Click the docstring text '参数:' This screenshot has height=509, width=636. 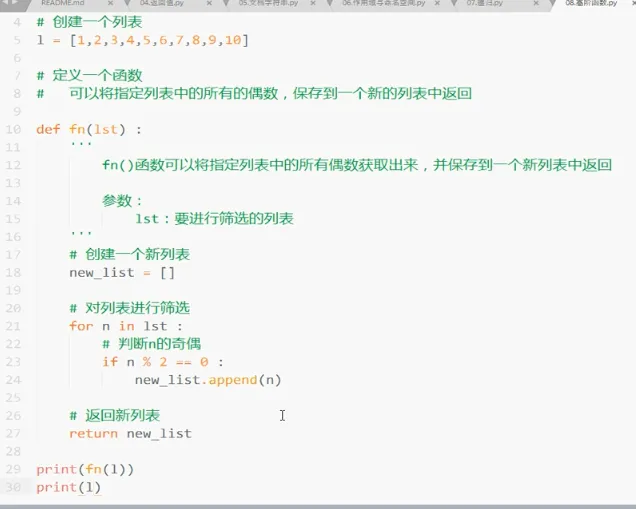point(122,201)
